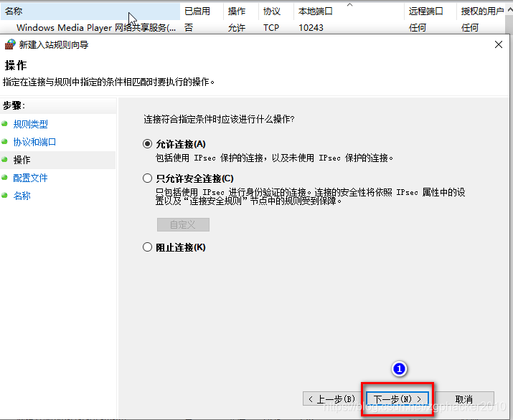Viewport: 513px width, 420px height.
Task: Click the green bullet beside 配置文件
Action: click(4, 178)
